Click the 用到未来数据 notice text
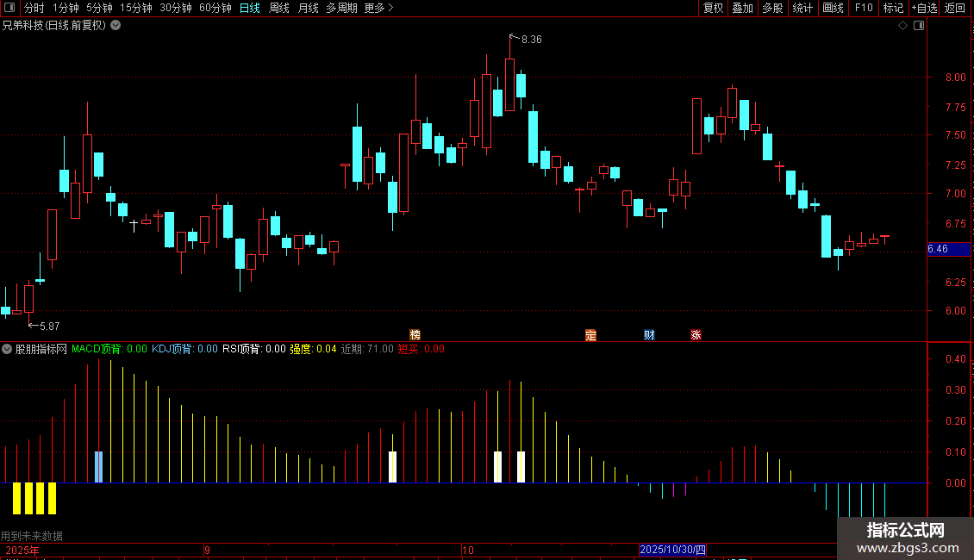Image resolution: width=974 pixels, height=560 pixels. 32,536
